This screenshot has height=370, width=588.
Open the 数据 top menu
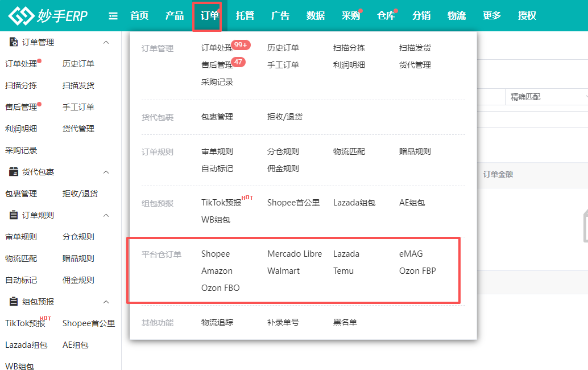pos(316,16)
